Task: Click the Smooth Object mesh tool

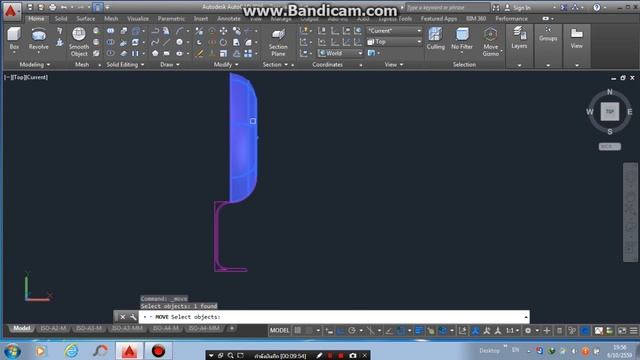Action: click(79, 42)
